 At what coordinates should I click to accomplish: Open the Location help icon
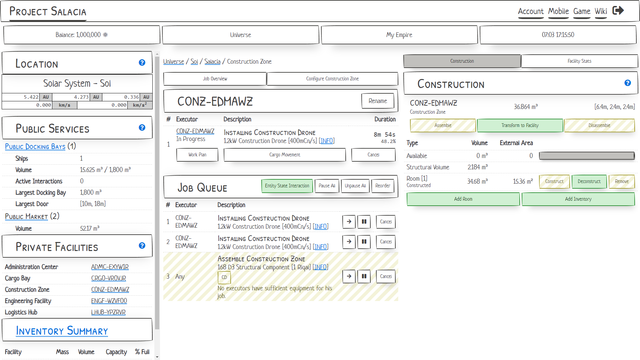pos(142,63)
